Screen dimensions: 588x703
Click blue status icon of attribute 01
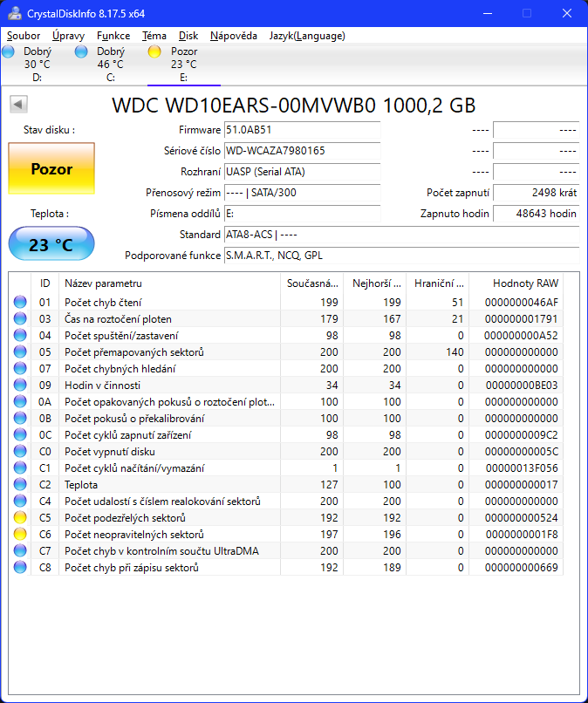tap(20, 302)
